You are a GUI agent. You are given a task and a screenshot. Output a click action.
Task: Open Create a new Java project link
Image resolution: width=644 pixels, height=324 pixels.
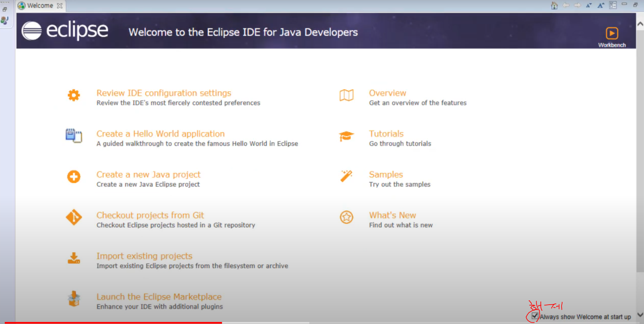click(149, 175)
